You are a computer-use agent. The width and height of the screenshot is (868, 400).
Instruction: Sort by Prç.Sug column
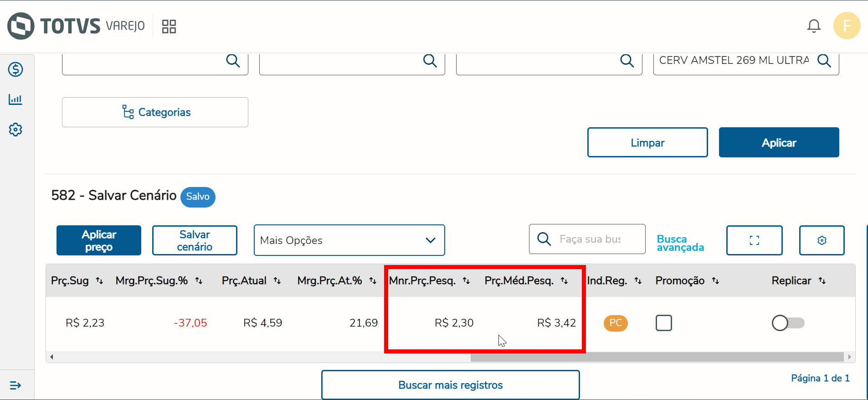[99, 281]
